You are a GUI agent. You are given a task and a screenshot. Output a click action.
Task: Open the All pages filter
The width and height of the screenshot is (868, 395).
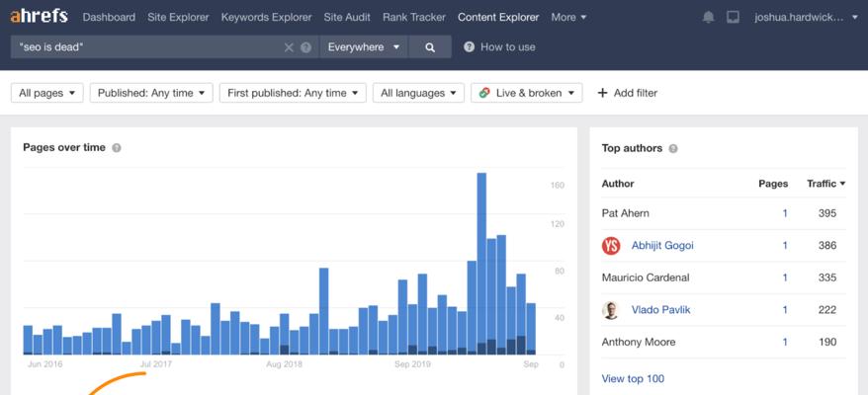pos(47,93)
